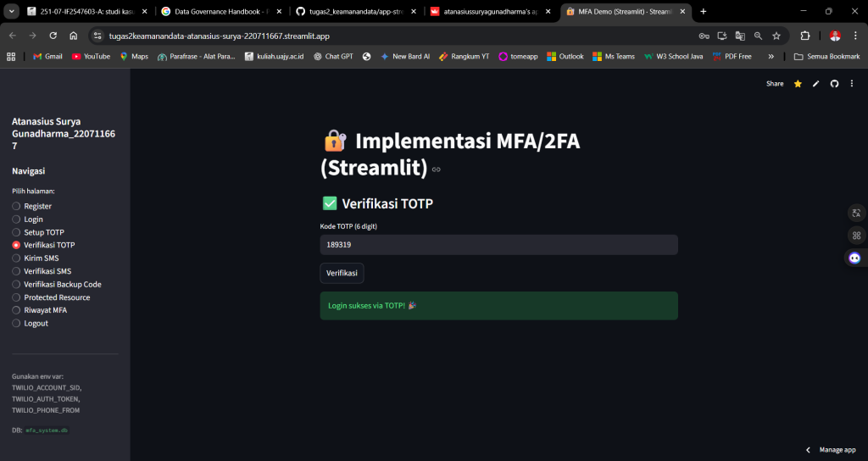Viewport: 868px width, 461px height.
Task: Click the pencil edit app icon
Action: coord(816,84)
